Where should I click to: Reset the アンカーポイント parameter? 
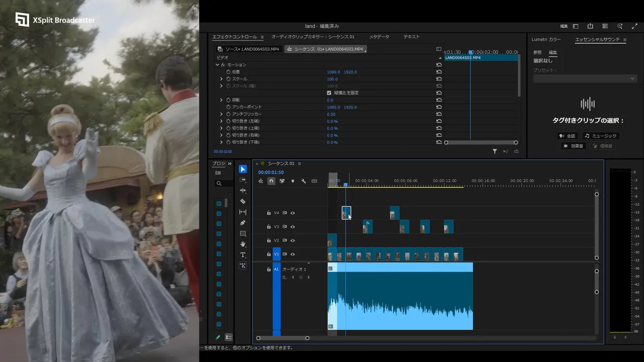tap(439, 107)
